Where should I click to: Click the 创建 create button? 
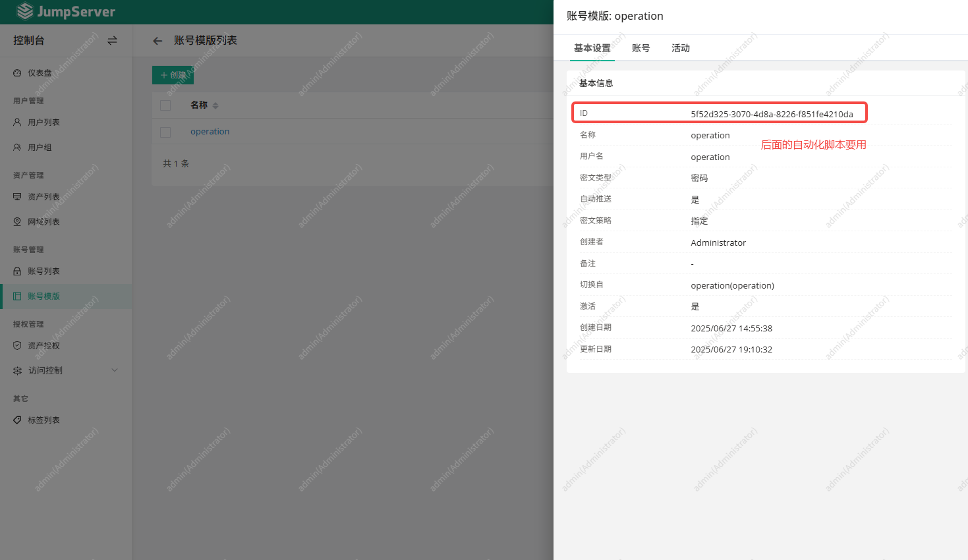point(173,75)
